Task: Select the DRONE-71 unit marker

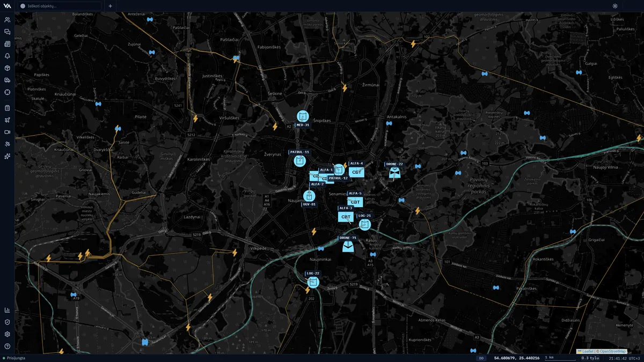Action: pyautogui.click(x=348, y=247)
